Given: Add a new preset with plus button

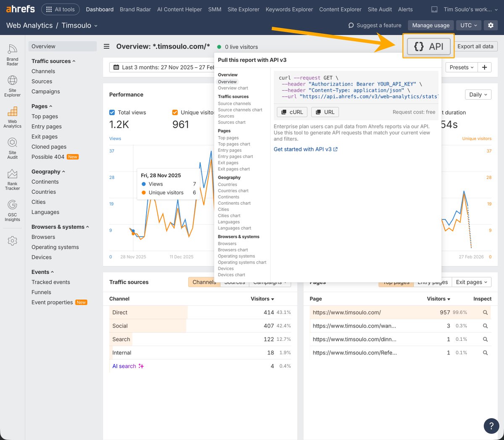Looking at the screenshot, I should tap(484, 67).
